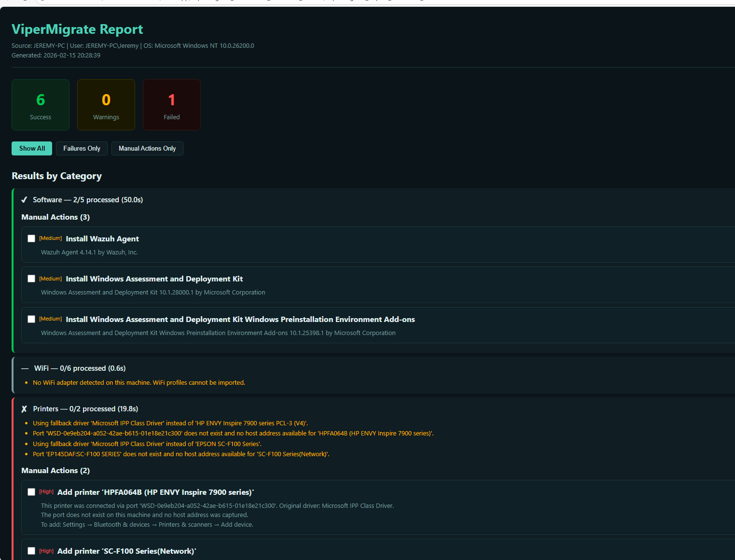Check the WinPE Add-ons installation checkbox
735x560 pixels.
tap(31, 319)
